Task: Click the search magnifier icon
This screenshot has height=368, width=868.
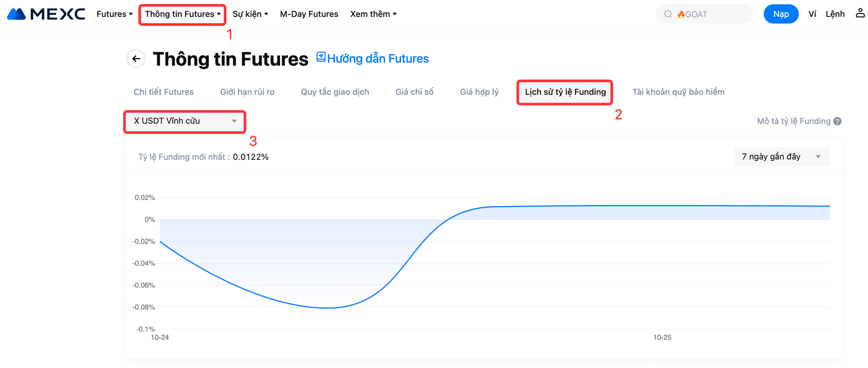Action: coord(667,14)
